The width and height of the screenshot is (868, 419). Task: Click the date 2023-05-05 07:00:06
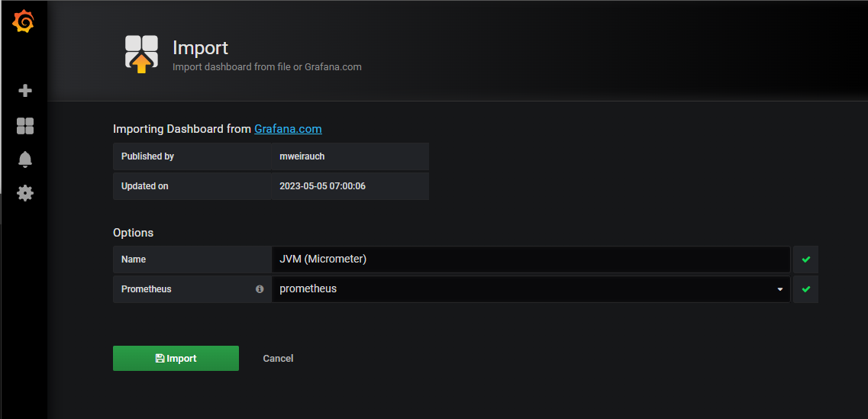pos(323,186)
